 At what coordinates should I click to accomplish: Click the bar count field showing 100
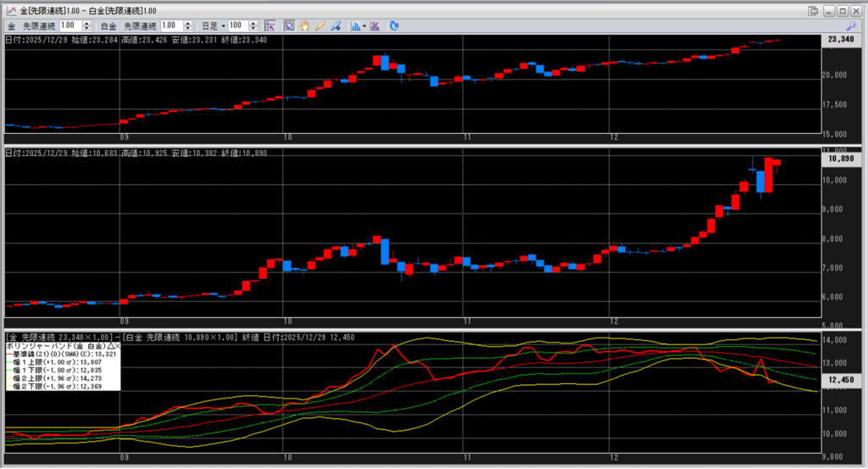(240, 26)
